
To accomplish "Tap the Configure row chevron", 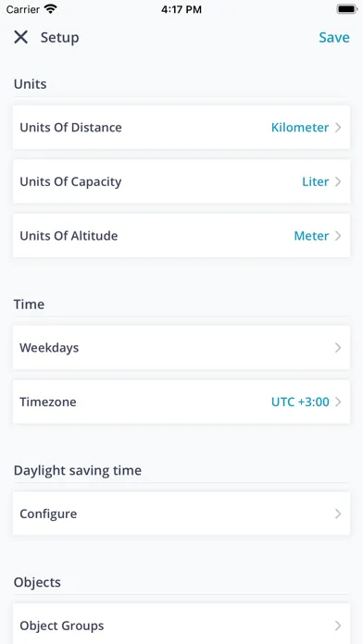I will coord(338,514).
